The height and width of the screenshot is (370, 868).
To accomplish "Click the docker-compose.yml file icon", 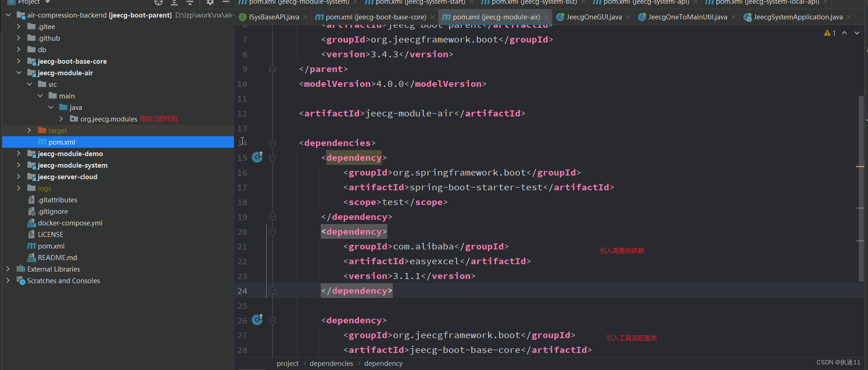I will coord(31,223).
